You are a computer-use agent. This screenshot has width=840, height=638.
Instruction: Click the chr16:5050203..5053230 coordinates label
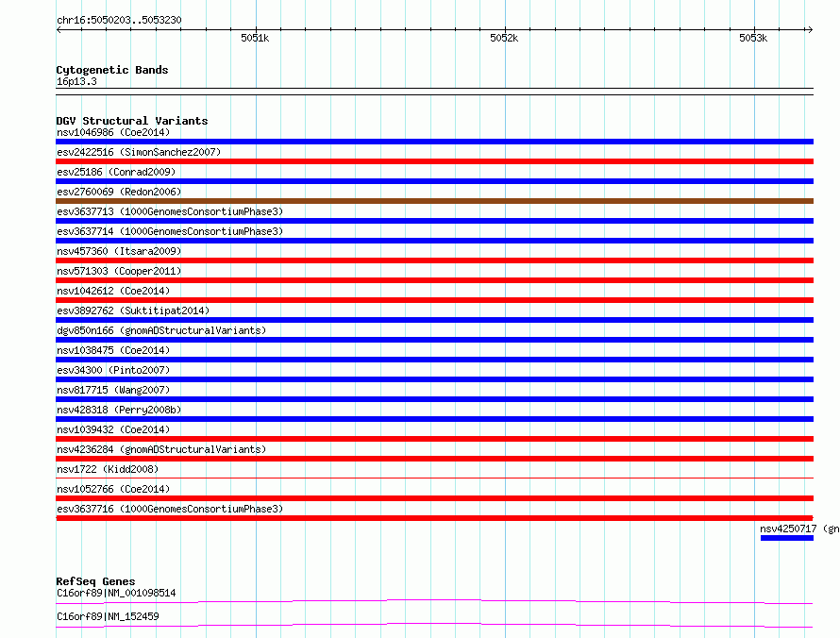[119, 20]
